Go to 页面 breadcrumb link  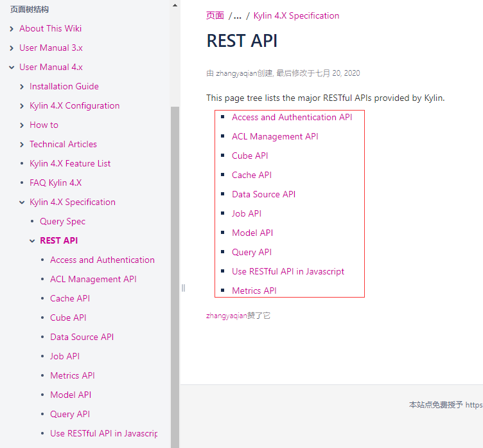point(215,15)
